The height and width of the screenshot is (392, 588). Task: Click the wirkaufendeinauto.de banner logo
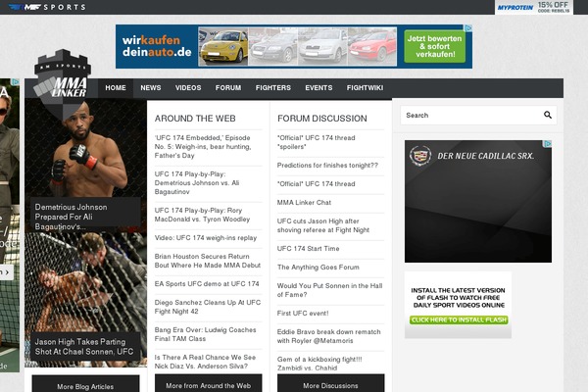point(157,46)
